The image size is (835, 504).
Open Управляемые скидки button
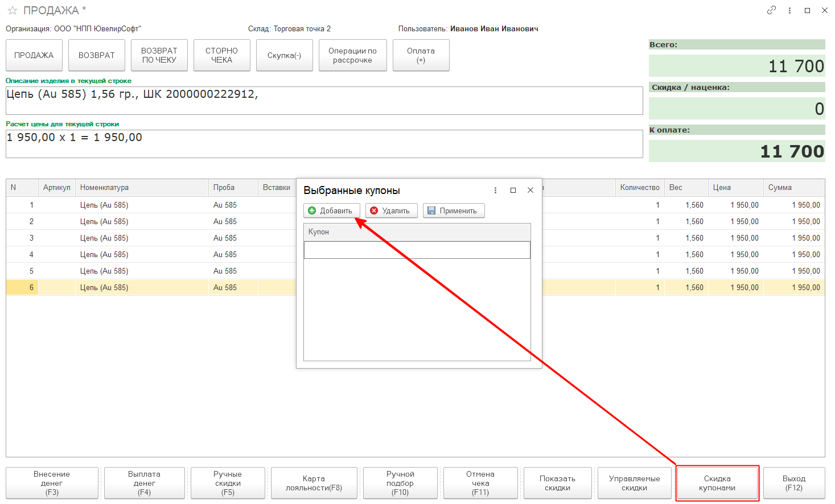click(635, 483)
